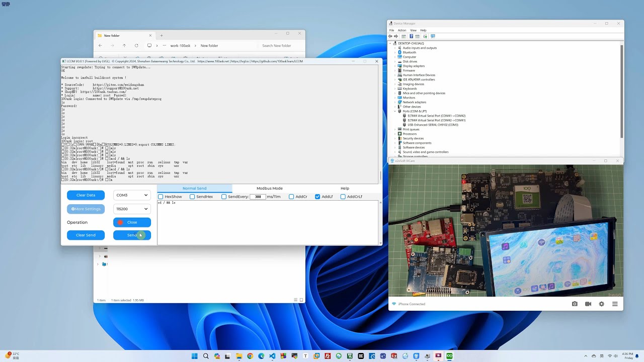Click the Clear Data button
The height and width of the screenshot is (362, 644).
click(86, 195)
